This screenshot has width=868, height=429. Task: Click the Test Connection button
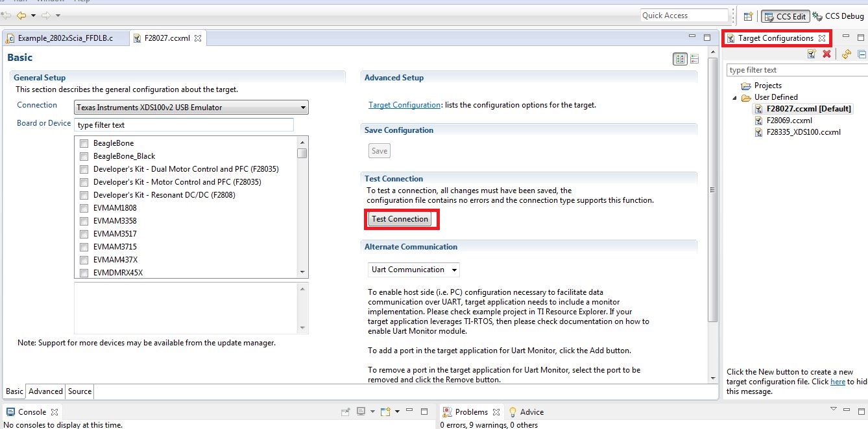point(400,219)
